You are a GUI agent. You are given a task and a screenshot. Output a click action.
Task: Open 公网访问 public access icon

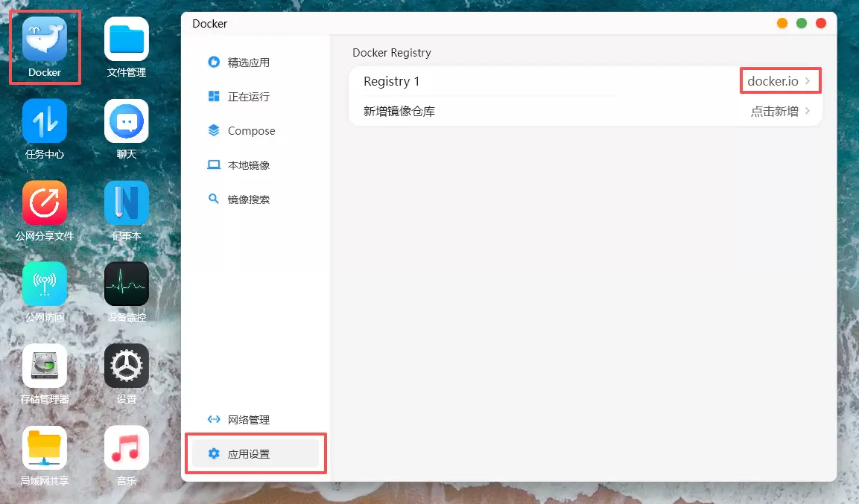[x=45, y=284]
